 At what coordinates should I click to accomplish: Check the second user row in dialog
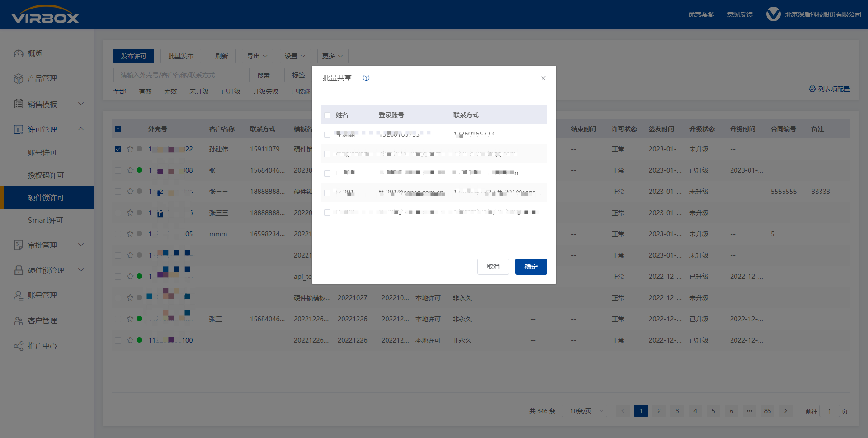tap(327, 154)
